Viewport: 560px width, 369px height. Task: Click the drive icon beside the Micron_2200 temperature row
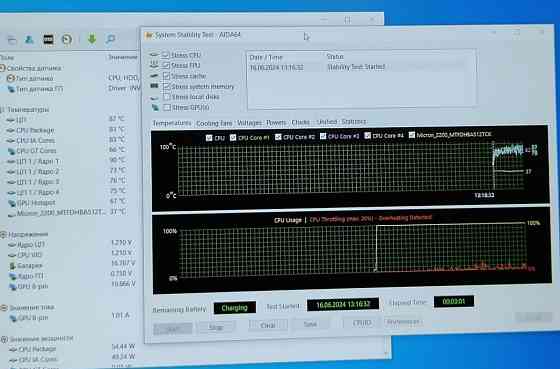pyautogui.click(x=11, y=214)
